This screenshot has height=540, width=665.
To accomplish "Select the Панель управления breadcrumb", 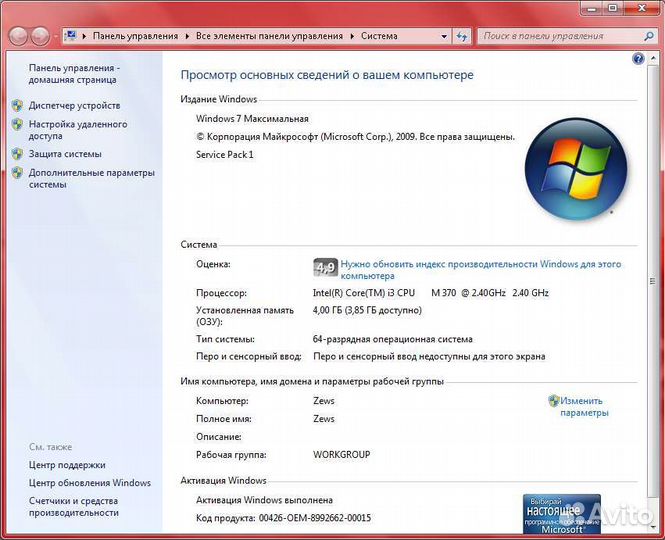I will (x=135, y=36).
